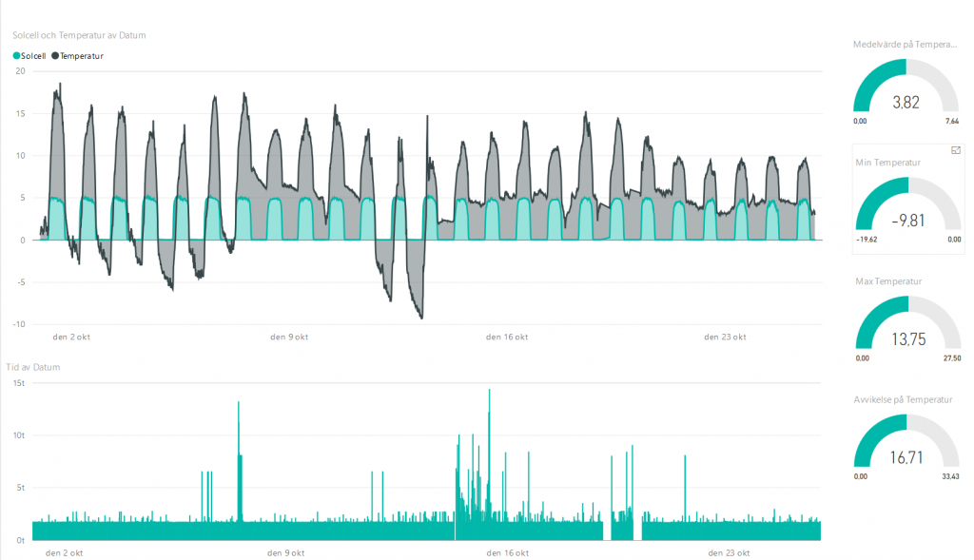This screenshot has height=560, width=974.
Task: Click the 16,71 deviation gauge value
Action: click(x=906, y=457)
